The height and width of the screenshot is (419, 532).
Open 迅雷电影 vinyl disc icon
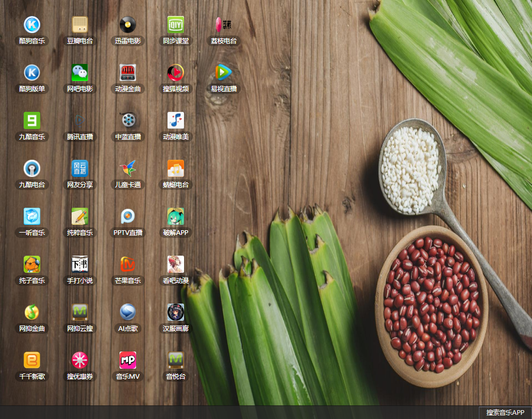[x=128, y=25]
